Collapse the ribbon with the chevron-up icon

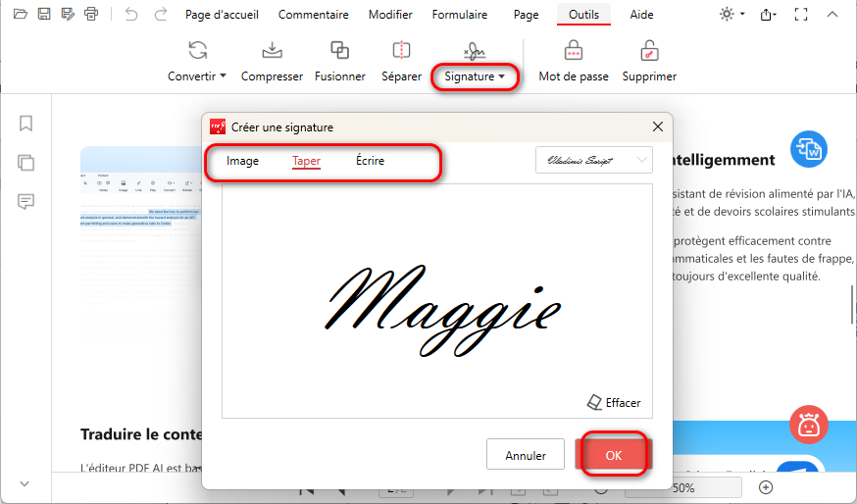coord(832,15)
